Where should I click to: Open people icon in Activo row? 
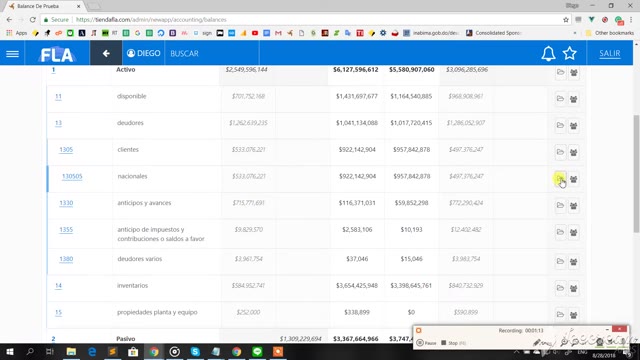click(573, 73)
